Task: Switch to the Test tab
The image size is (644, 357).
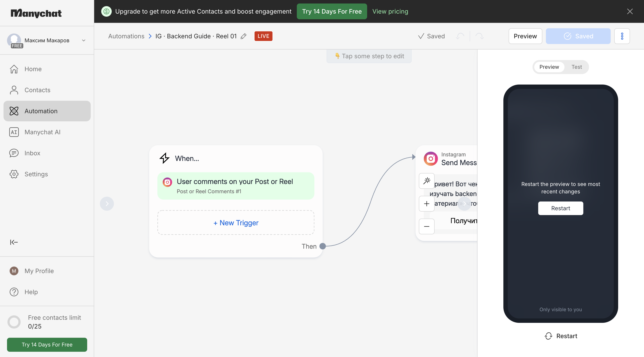Action: point(577,67)
